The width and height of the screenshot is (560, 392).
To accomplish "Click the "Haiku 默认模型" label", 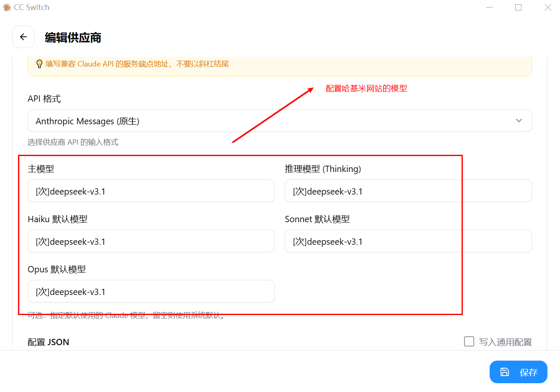I will tap(57, 219).
